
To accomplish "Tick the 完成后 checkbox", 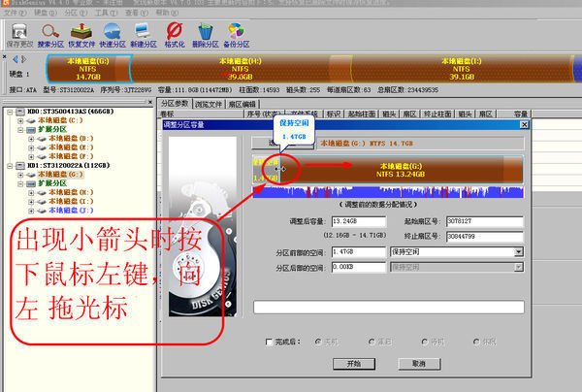I will [269, 342].
